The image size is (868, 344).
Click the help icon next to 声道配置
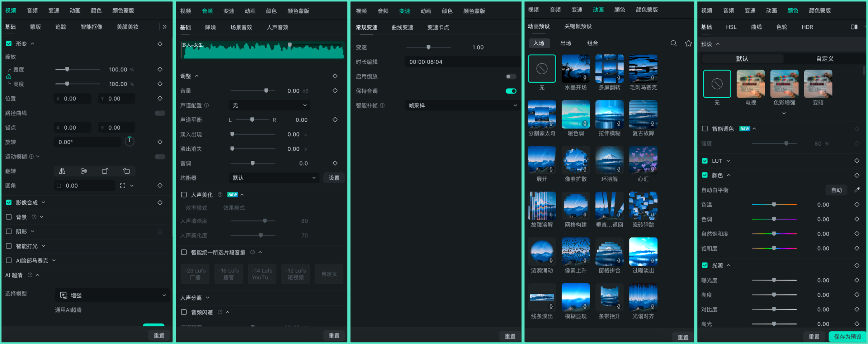[x=207, y=105]
